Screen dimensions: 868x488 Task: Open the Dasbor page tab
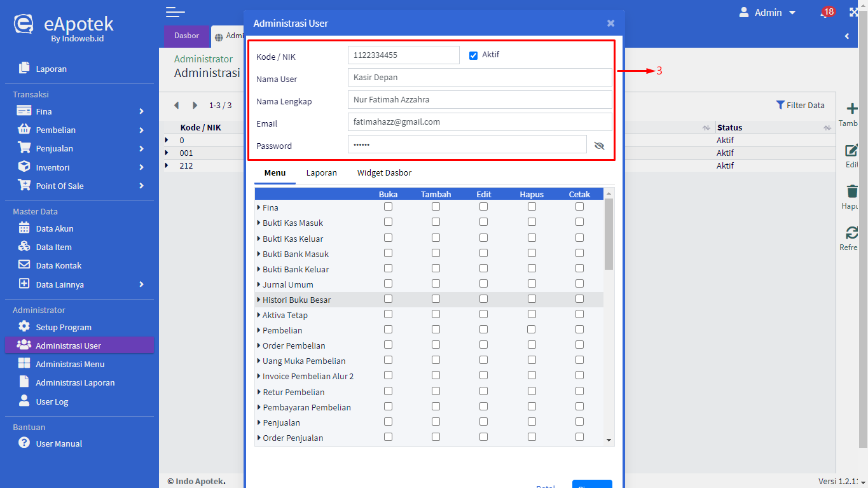(186, 36)
